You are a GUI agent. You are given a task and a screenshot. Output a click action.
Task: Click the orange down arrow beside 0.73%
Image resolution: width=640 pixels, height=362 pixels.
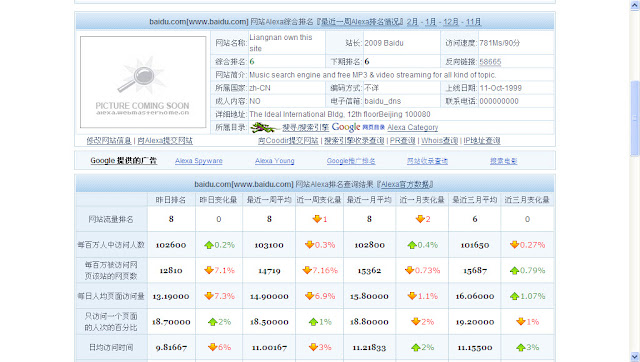pos(409,270)
